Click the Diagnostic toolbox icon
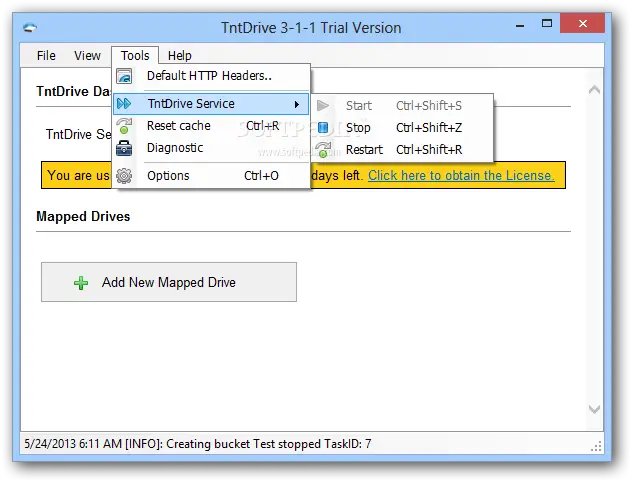 [x=124, y=148]
